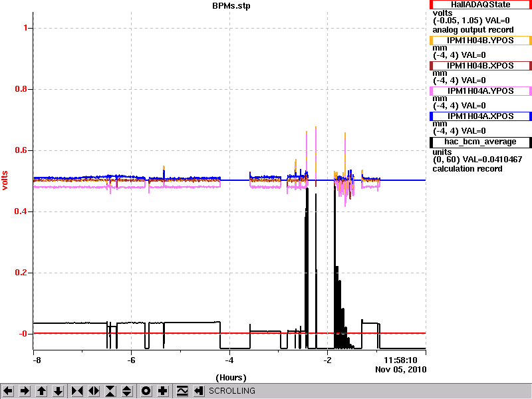Image resolution: width=532 pixels, height=399 pixels.
Task: Click the '(-0.05, 1.05) VAL=0' readout
Action: pyautogui.click(x=471, y=21)
